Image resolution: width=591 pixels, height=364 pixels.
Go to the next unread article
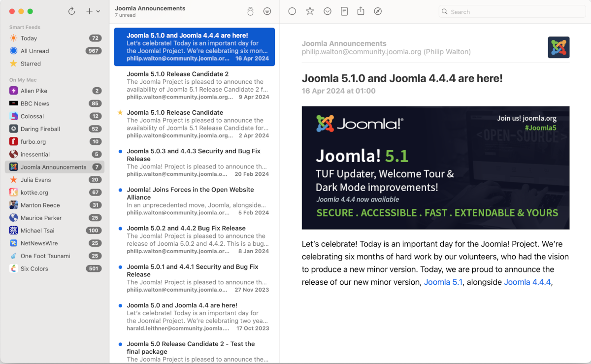pos(327,11)
